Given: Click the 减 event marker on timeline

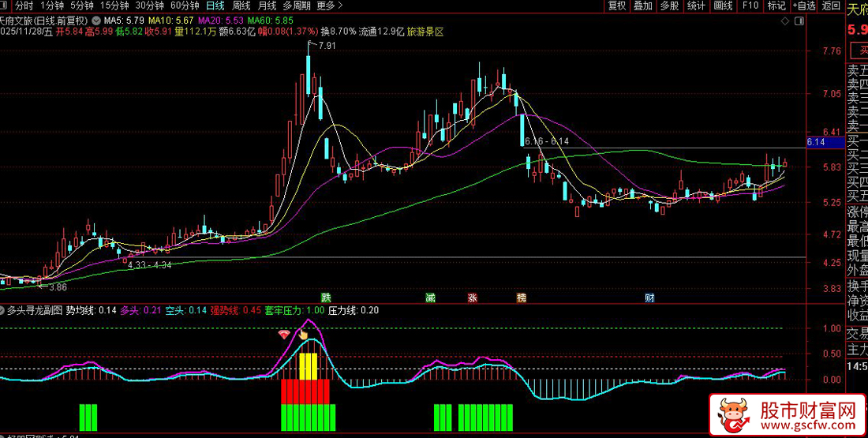Looking at the screenshot, I should [430, 298].
